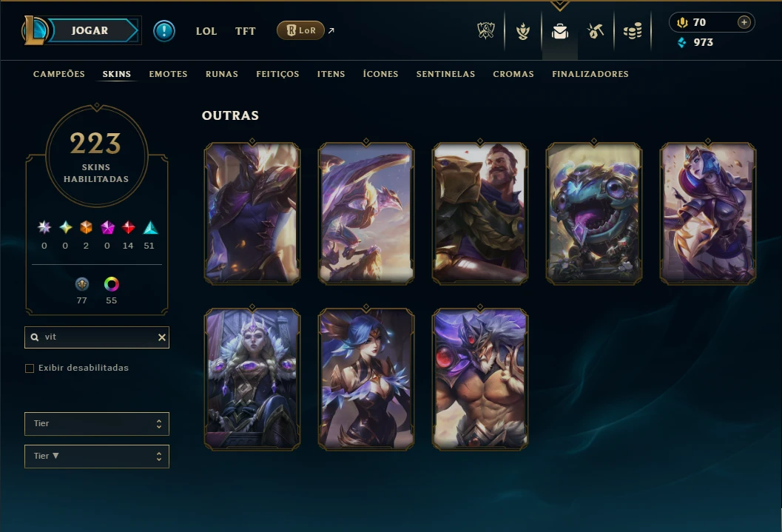Image resolution: width=782 pixels, height=532 pixels.
Task: Open the FINALIZADORES tab
Action: (590, 74)
